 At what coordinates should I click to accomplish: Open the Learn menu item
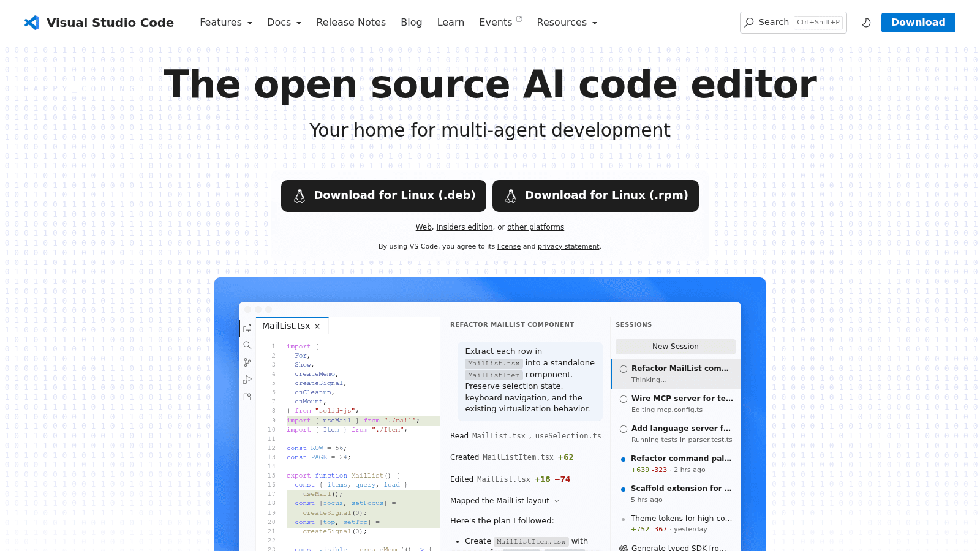[451, 23]
